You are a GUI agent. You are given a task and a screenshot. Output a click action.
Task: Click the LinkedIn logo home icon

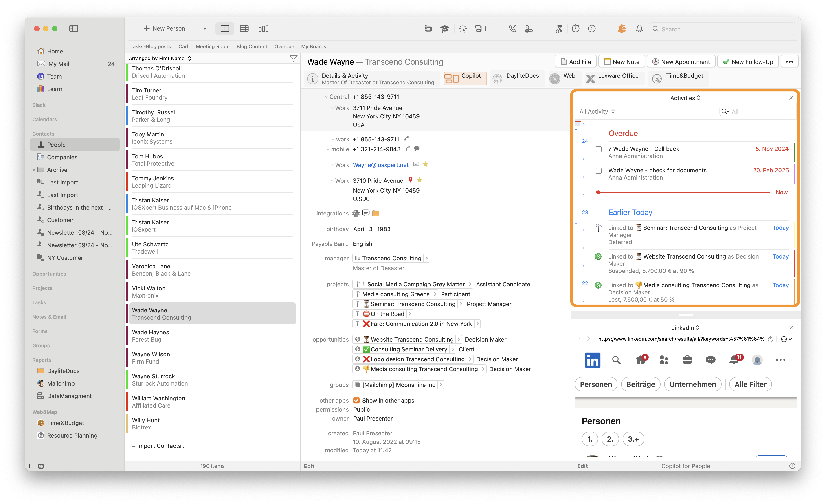point(592,360)
